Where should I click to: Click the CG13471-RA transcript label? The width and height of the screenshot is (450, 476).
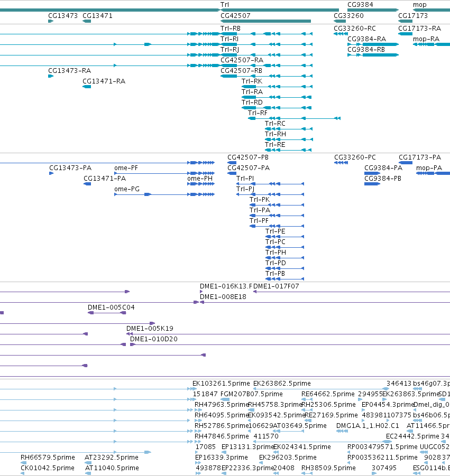104,81
